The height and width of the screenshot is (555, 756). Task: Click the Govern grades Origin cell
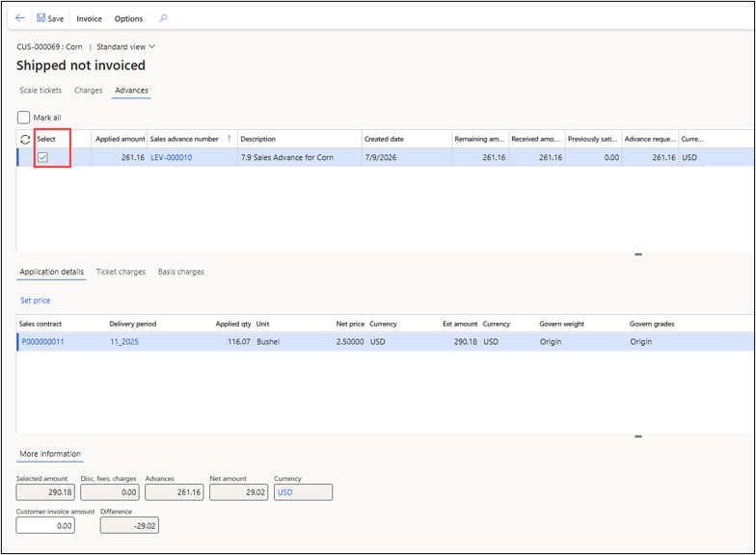[640, 342]
